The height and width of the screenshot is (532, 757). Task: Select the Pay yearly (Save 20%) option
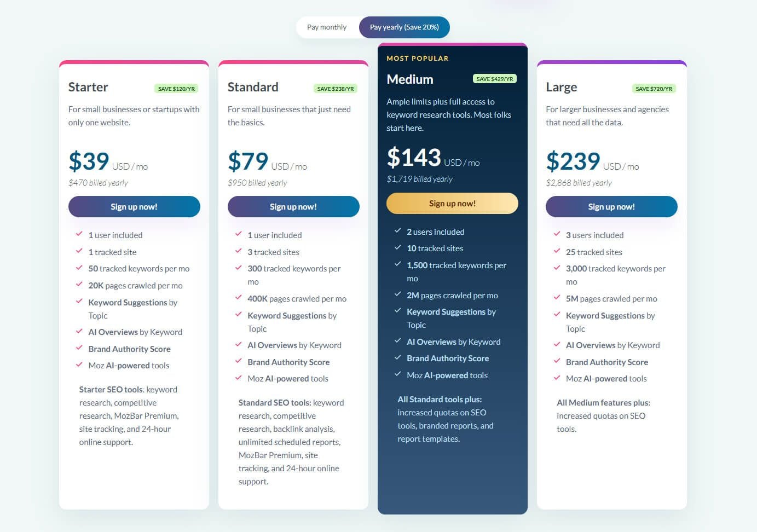404,26
